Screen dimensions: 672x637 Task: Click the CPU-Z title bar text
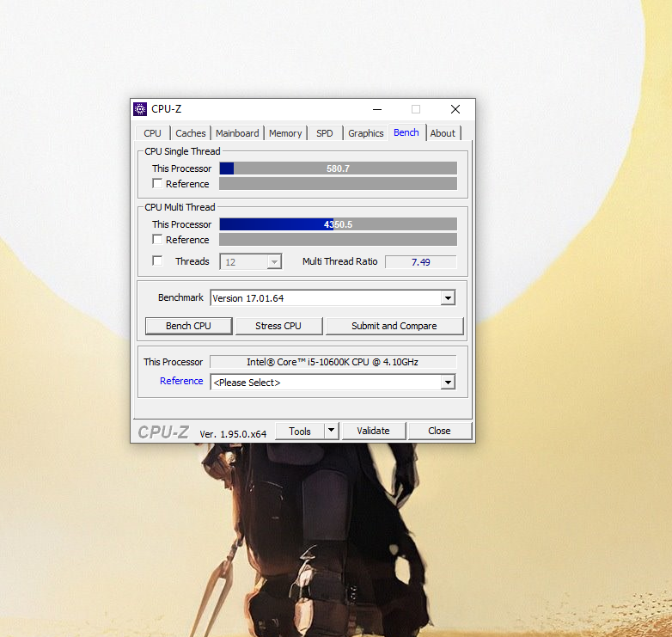(167, 109)
